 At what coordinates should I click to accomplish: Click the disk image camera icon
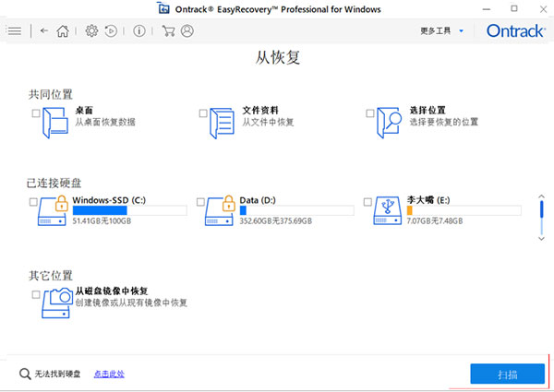point(57,303)
